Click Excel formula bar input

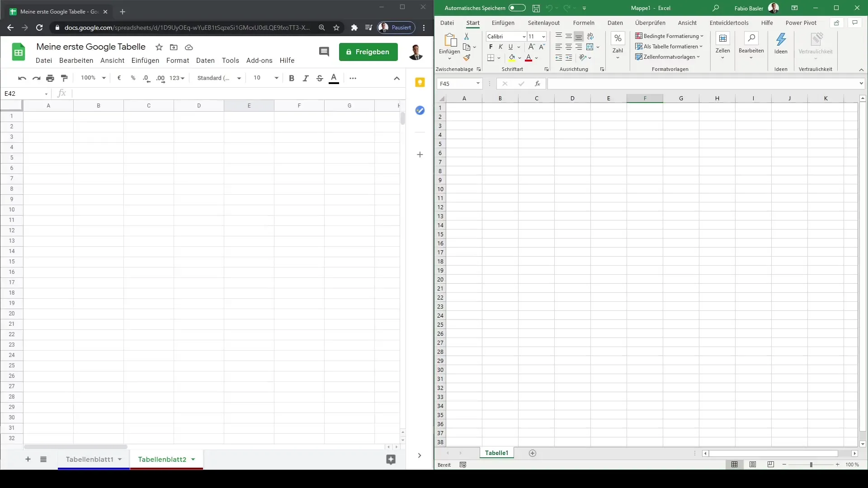click(703, 84)
